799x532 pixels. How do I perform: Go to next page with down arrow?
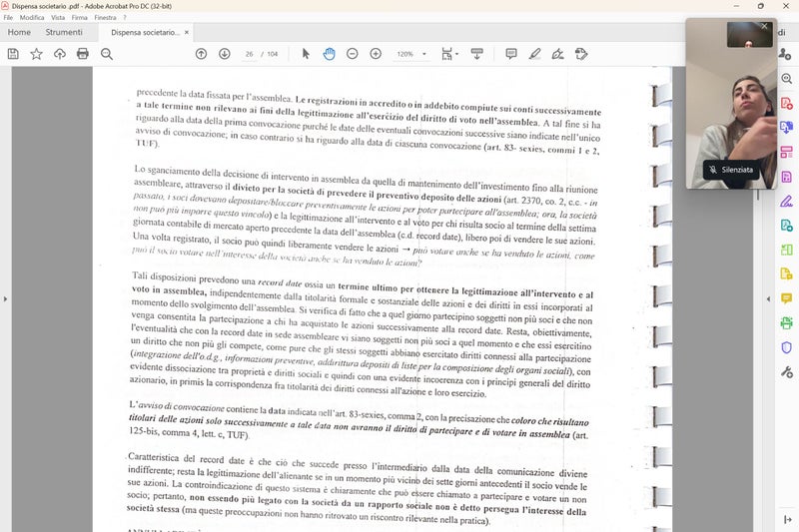tap(224, 54)
